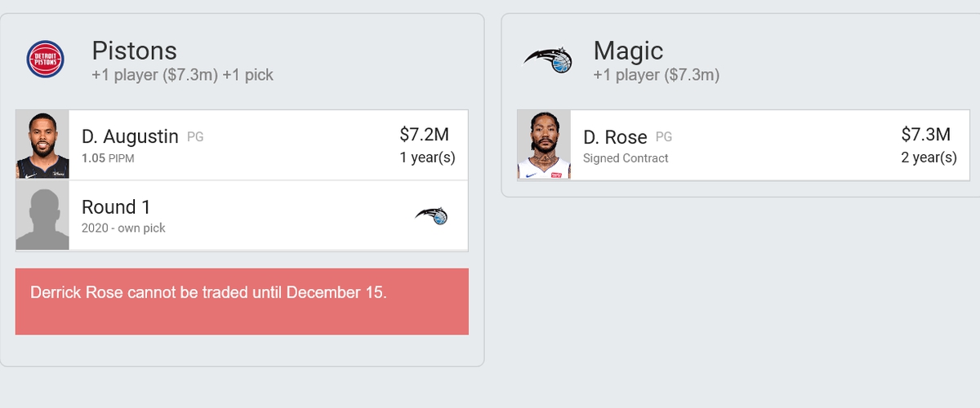Click the small Magic logo on Round 1 row
The height and width of the screenshot is (408, 980).
tap(431, 216)
